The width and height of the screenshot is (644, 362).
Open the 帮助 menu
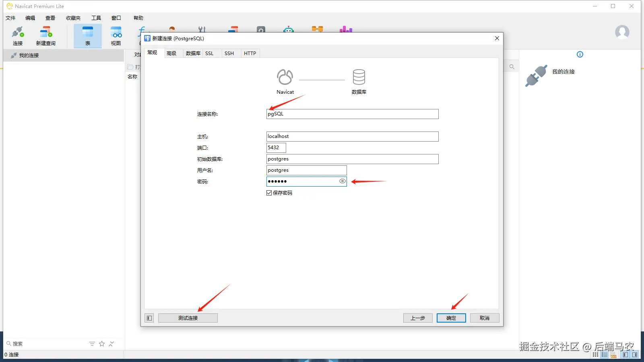138,18
